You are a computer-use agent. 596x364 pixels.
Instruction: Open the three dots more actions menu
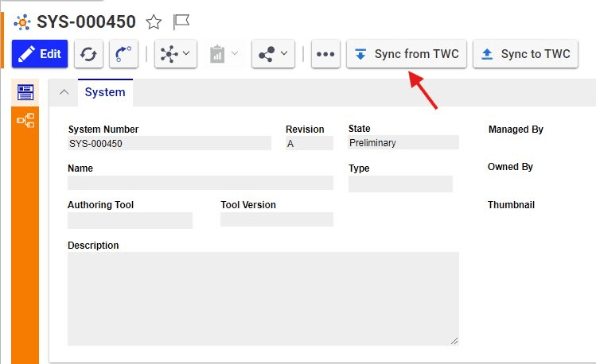coord(325,54)
